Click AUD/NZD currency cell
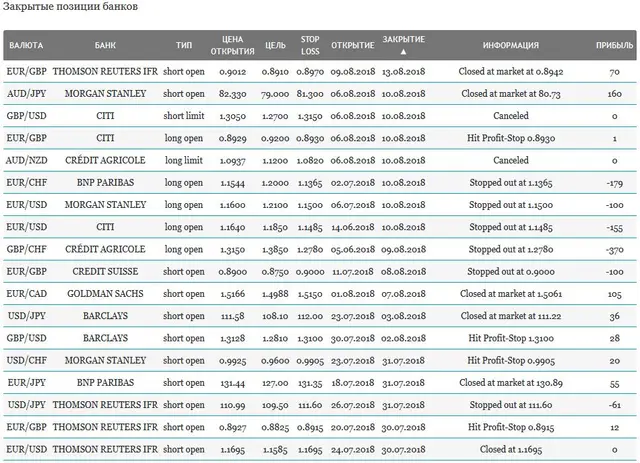 pos(27,160)
